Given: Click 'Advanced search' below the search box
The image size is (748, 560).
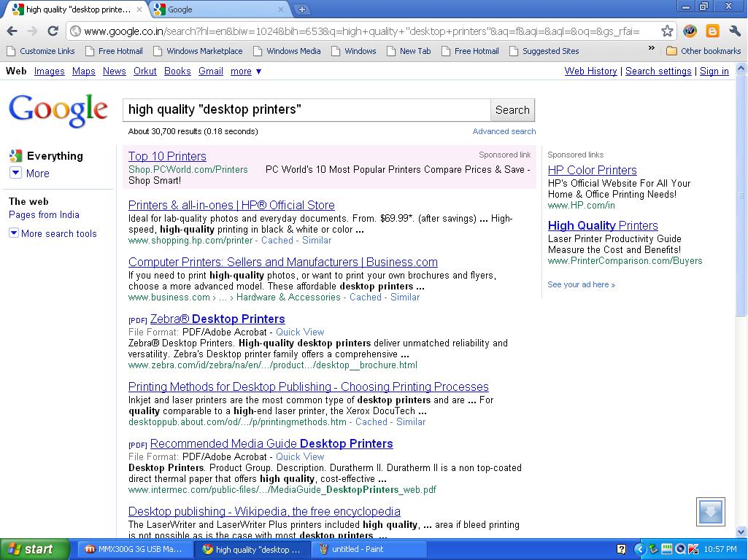Looking at the screenshot, I should (504, 131).
